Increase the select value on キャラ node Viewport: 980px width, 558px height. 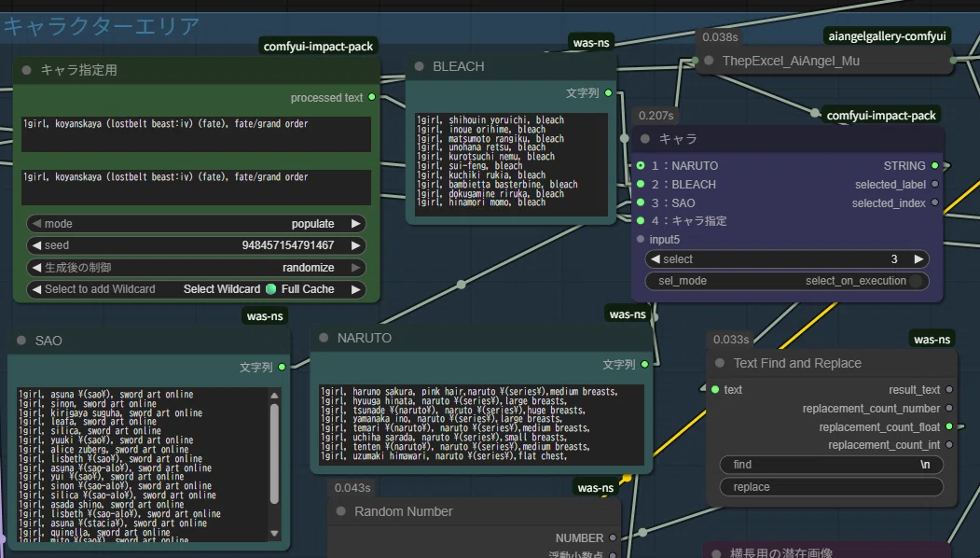click(918, 259)
